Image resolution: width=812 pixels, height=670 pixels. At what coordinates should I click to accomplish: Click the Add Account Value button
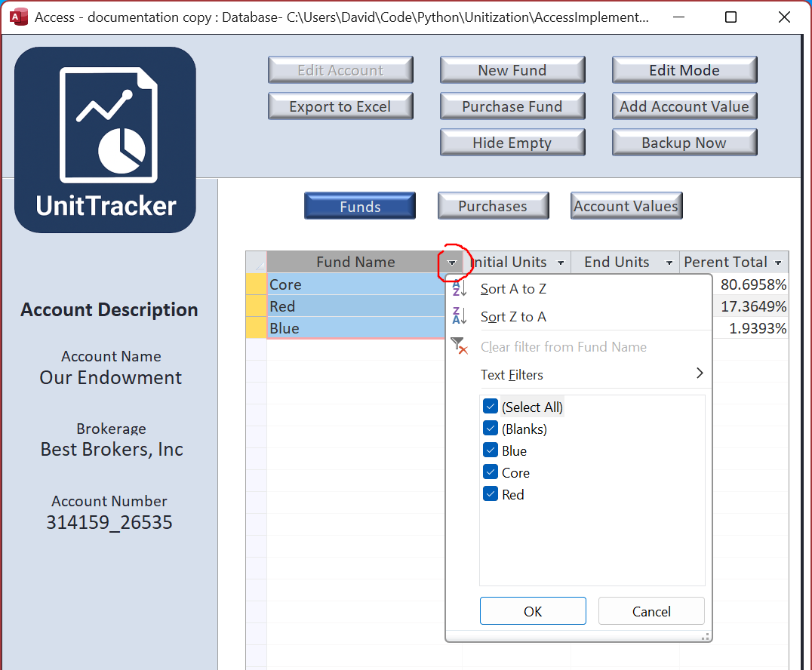tap(684, 106)
